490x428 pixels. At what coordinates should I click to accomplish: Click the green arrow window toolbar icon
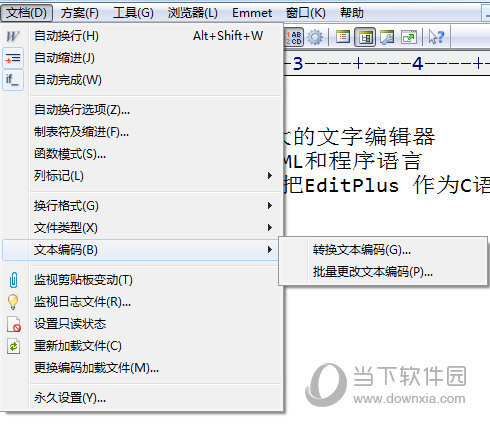409,37
